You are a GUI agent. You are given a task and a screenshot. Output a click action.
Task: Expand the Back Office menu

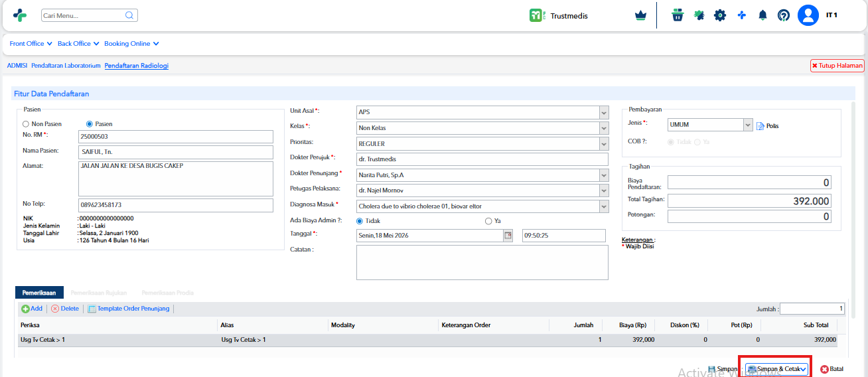pos(78,44)
